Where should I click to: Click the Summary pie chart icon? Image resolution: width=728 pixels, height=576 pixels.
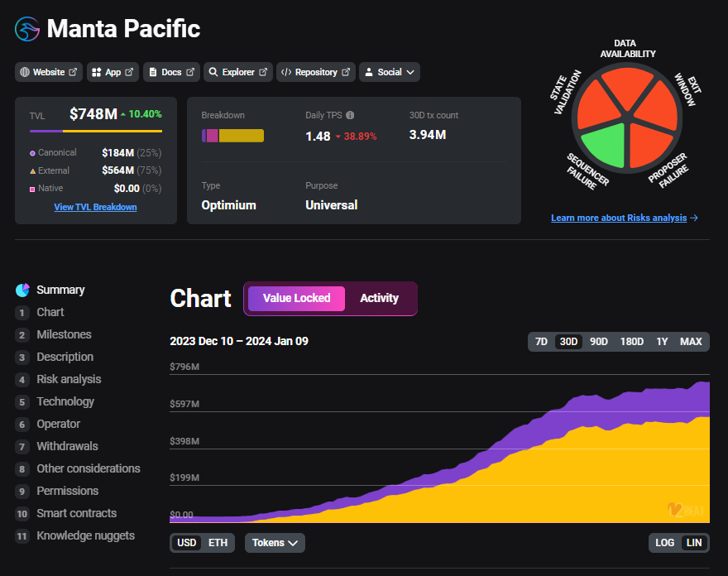pos(23,290)
